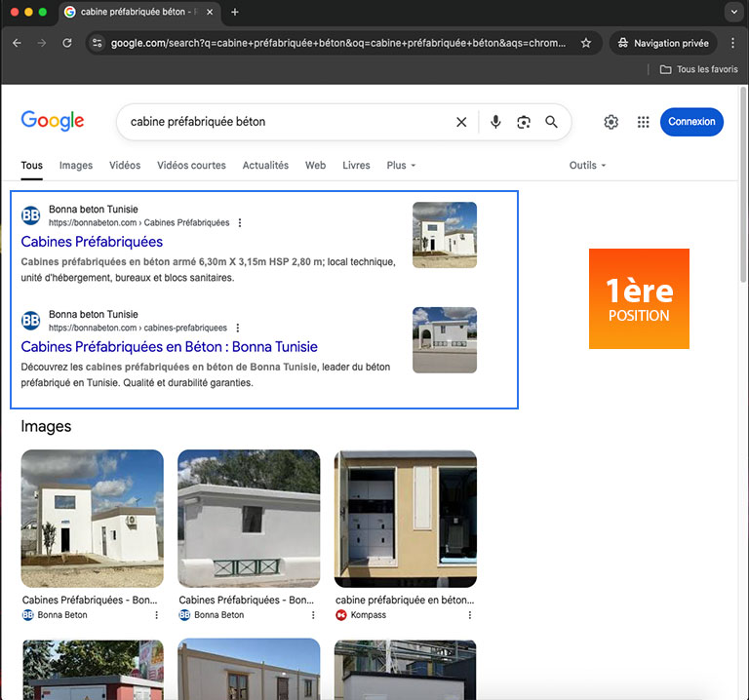Start voice search with the microphone icon

pyautogui.click(x=495, y=122)
